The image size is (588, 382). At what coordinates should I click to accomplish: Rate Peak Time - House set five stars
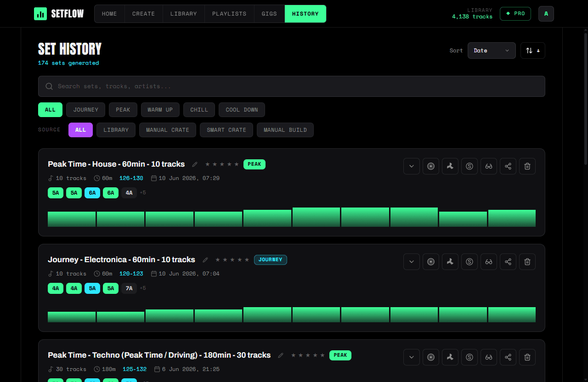point(237,164)
